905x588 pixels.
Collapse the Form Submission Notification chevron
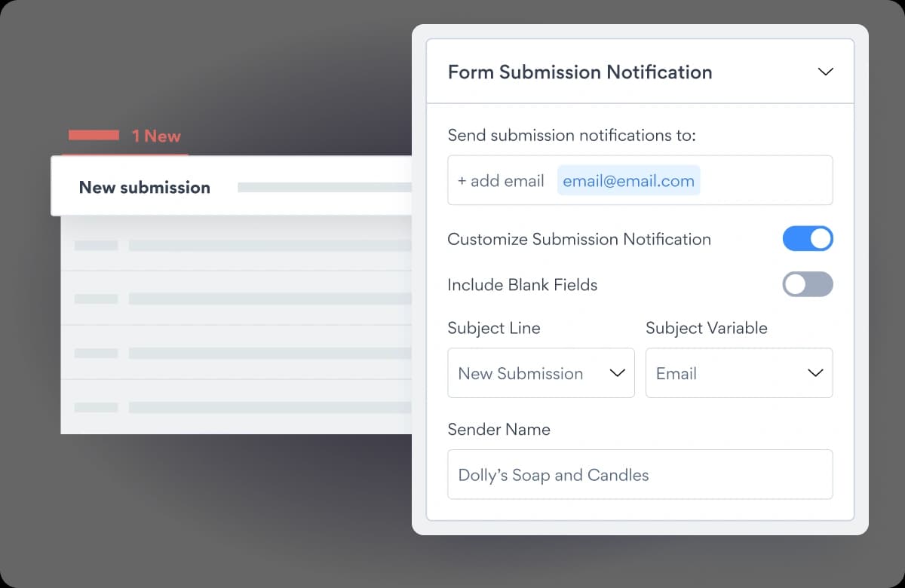click(x=825, y=72)
